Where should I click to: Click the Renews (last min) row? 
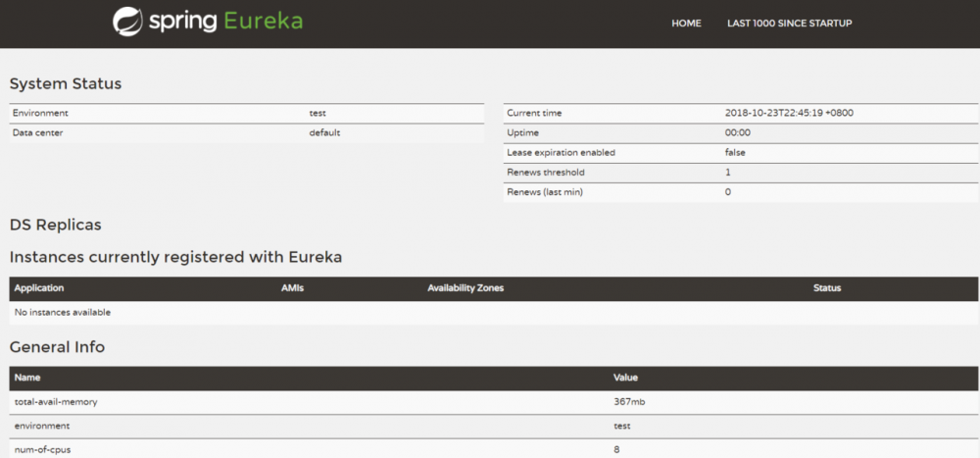[x=740, y=191]
